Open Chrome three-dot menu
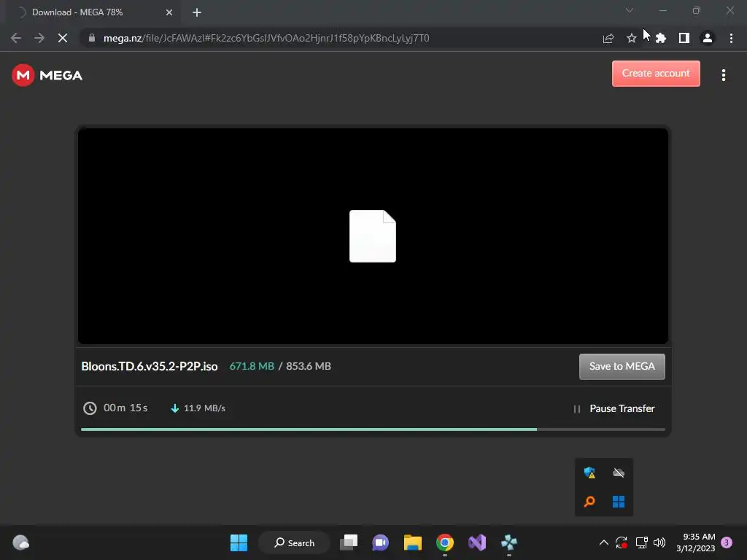Image resolution: width=747 pixels, height=560 pixels. [x=731, y=38]
